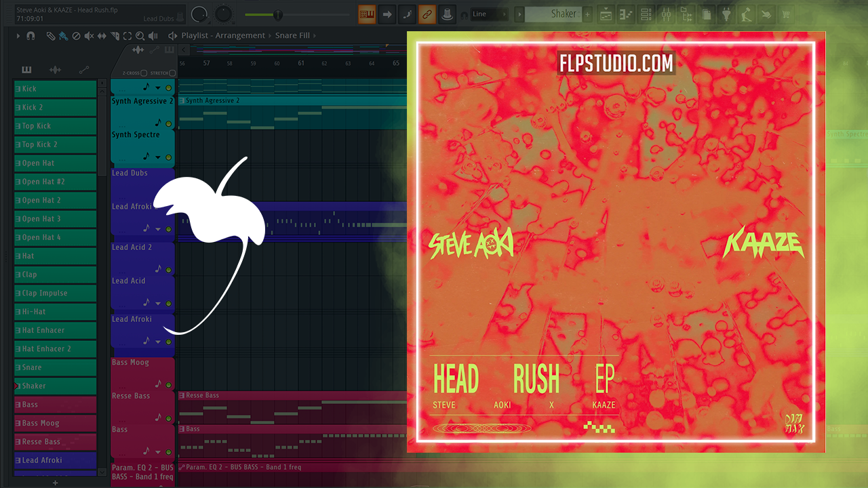Toggle the magnet snap icon in playlist toolbar

point(30,35)
